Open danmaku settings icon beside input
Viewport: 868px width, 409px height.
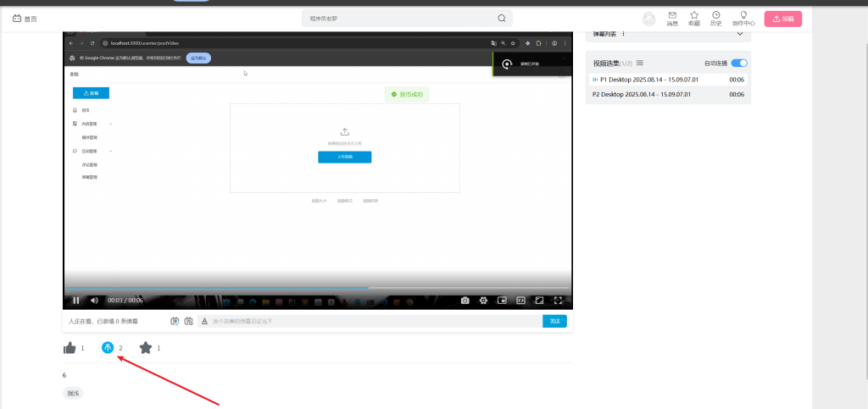point(188,322)
